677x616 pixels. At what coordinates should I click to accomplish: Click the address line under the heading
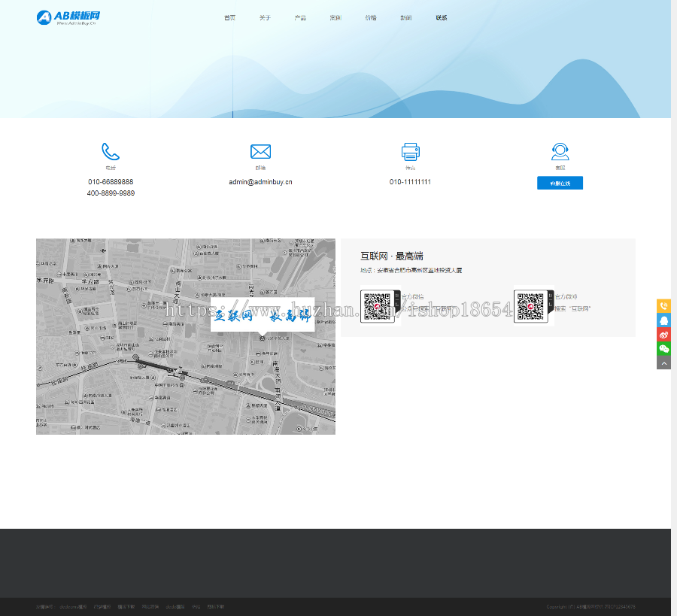click(x=411, y=270)
